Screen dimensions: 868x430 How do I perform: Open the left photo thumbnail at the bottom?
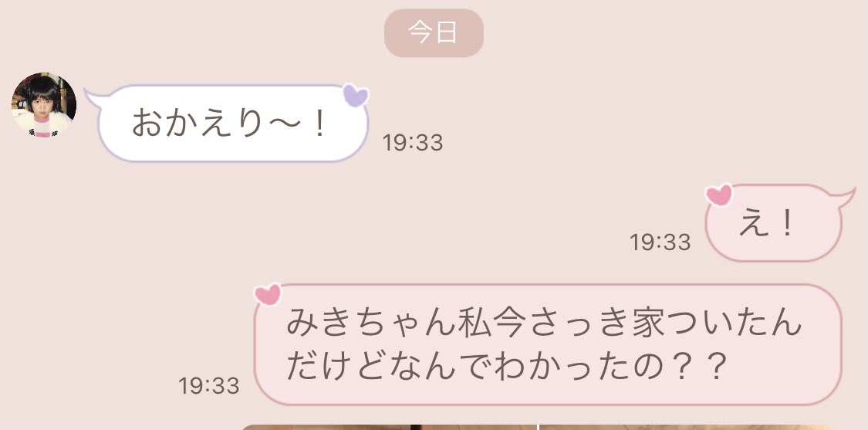point(387,427)
